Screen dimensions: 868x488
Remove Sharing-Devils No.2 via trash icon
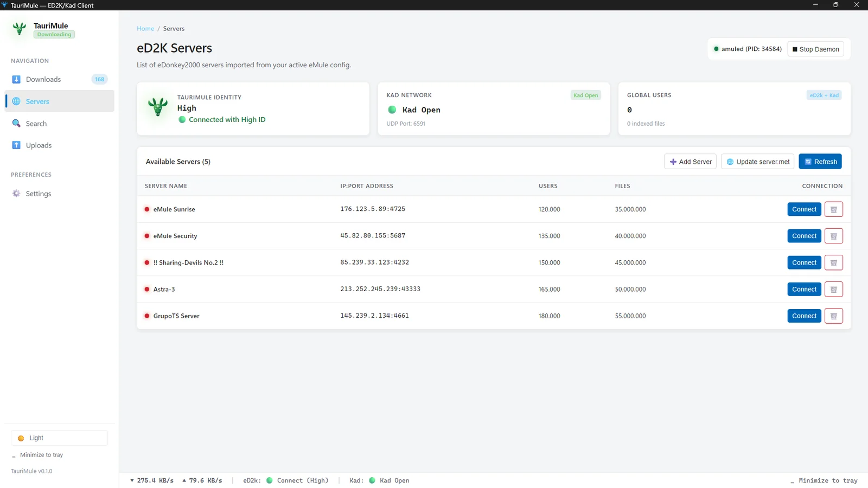point(834,262)
